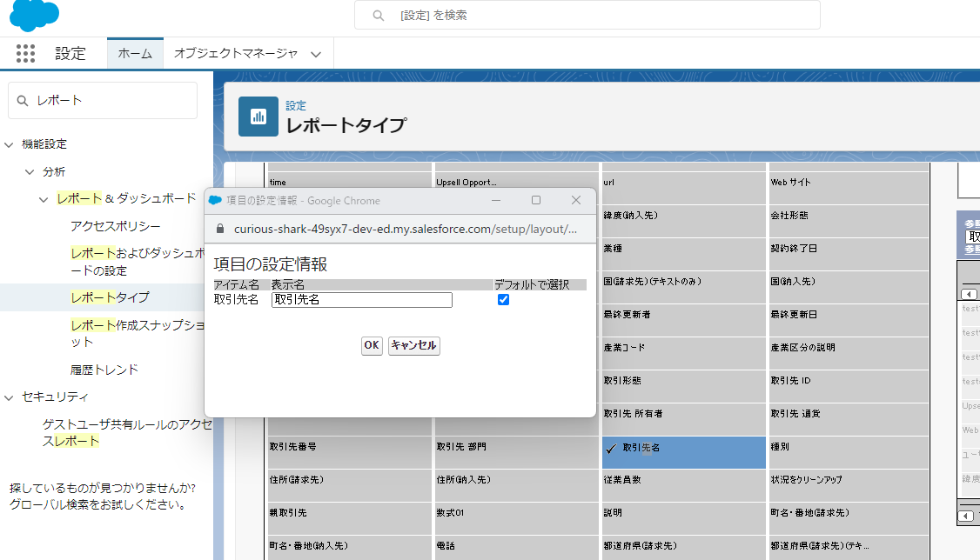Select the 取引形態 field cell
The width and height of the screenshot is (980, 560).
[x=684, y=386]
